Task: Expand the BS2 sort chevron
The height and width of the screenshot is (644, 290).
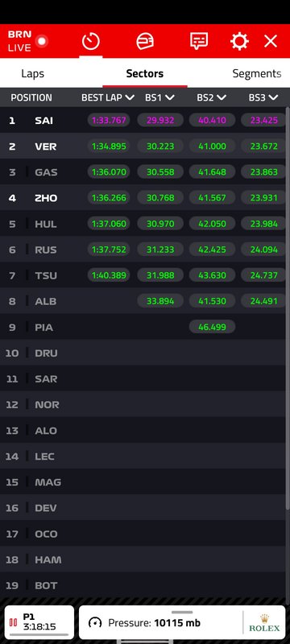Action: coord(222,97)
